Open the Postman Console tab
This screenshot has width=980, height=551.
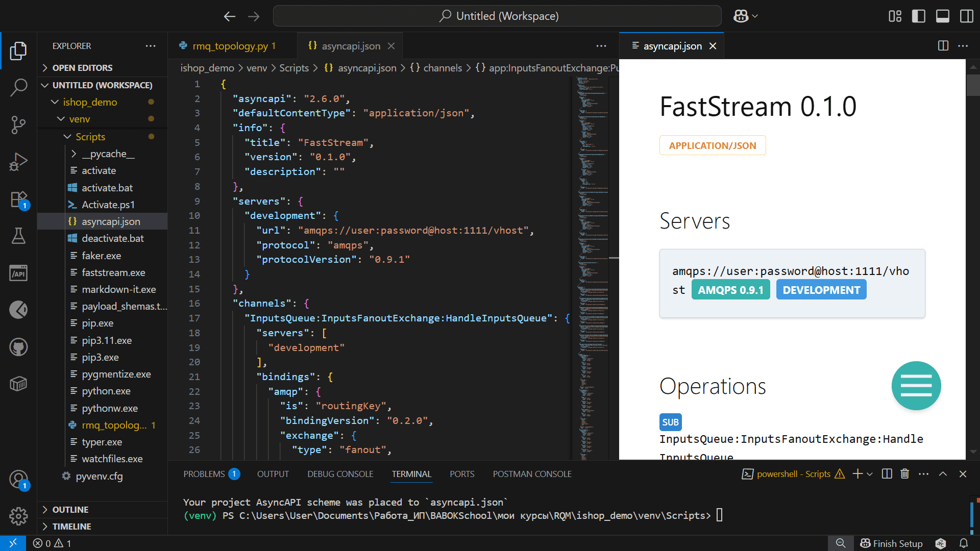tap(532, 474)
